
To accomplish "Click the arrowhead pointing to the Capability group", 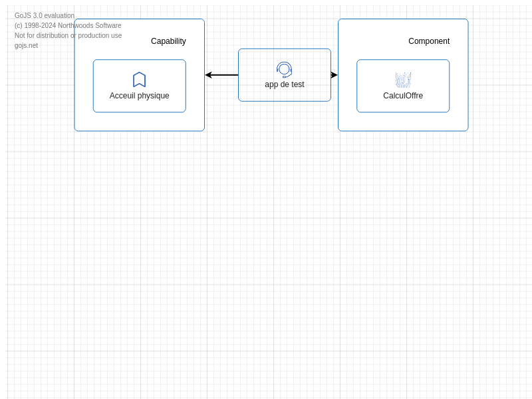I will coord(209,75).
